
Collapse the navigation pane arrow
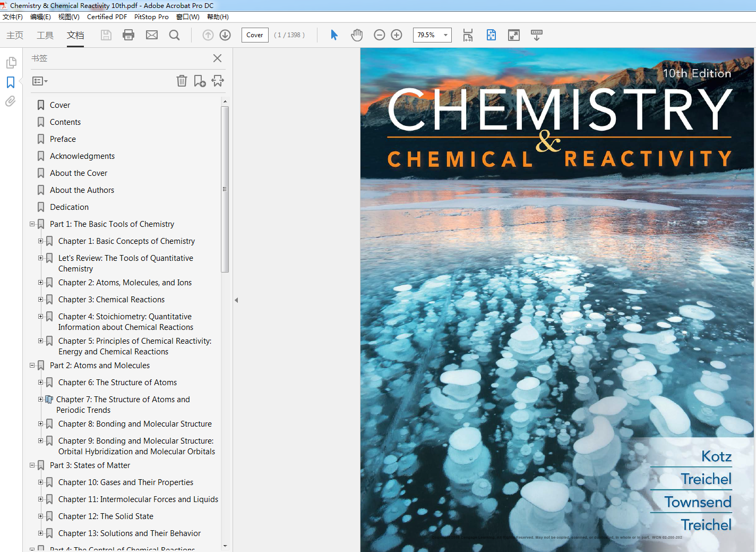(236, 300)
